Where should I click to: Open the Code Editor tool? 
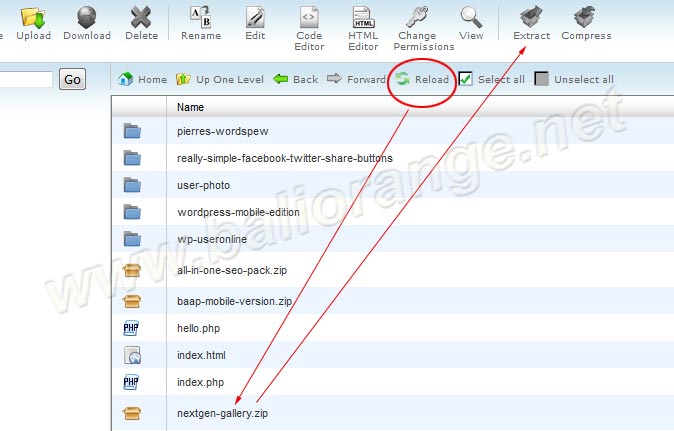309,17
